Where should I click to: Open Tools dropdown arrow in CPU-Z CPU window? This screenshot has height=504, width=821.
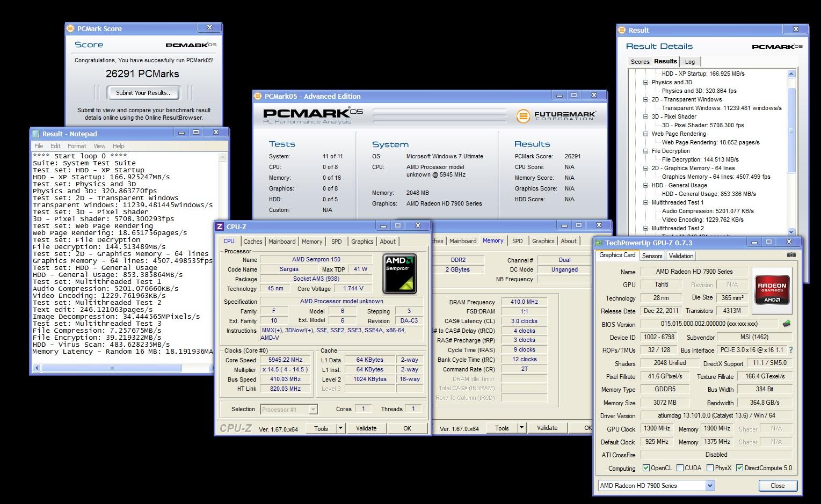[340, 428]
